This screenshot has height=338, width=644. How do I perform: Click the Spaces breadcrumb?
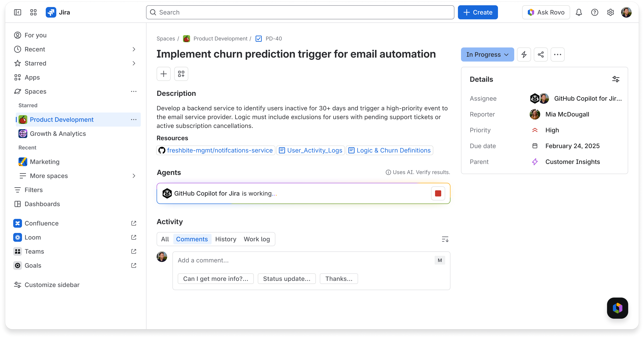point(165,39)
